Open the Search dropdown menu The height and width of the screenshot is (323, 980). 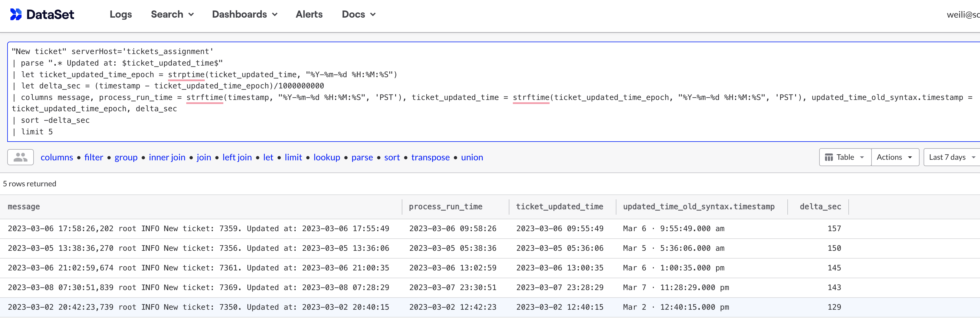172,14
